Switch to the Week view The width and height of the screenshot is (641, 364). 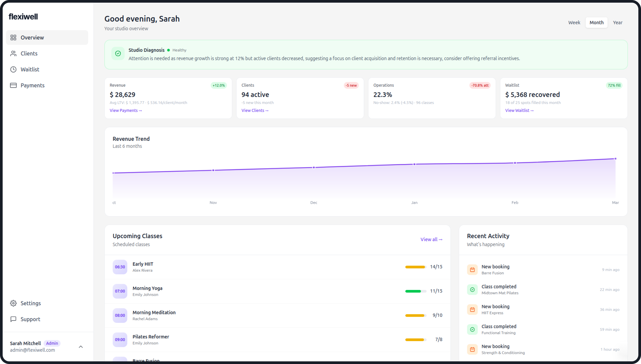(x=574, y=22)
